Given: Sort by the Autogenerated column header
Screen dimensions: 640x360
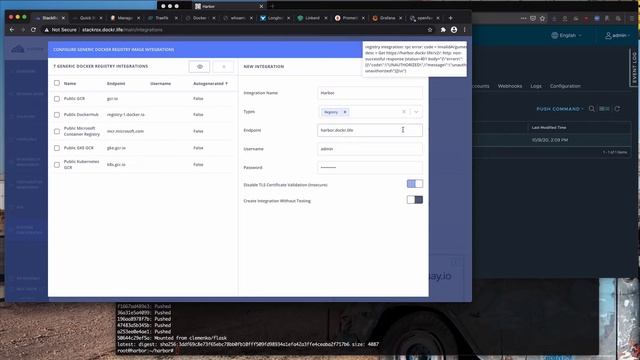Looking at the screenshot, I should pyautogui.click(x=210, y=83).
